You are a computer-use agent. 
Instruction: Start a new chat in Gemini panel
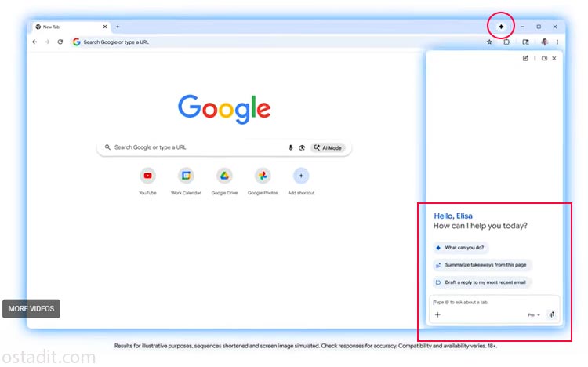click(x=526, y=58)
